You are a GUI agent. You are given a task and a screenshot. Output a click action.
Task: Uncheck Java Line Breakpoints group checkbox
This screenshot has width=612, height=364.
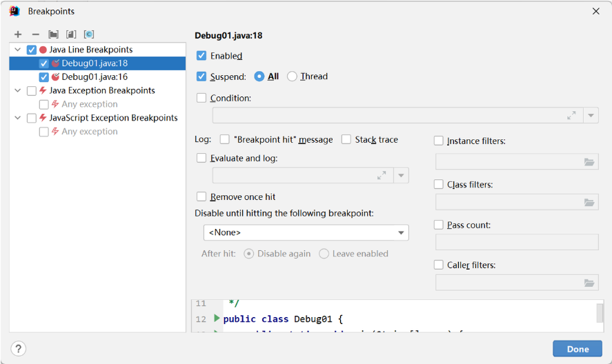[x=32, y=50]
